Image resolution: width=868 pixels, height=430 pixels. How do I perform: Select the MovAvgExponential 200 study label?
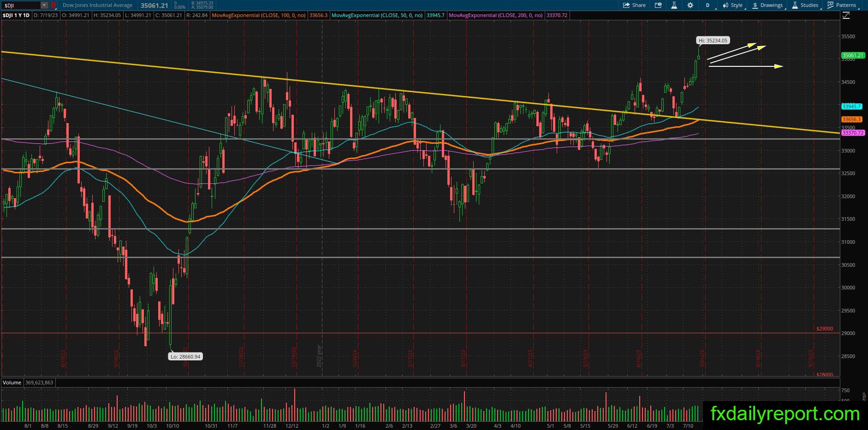click(496, 15)
